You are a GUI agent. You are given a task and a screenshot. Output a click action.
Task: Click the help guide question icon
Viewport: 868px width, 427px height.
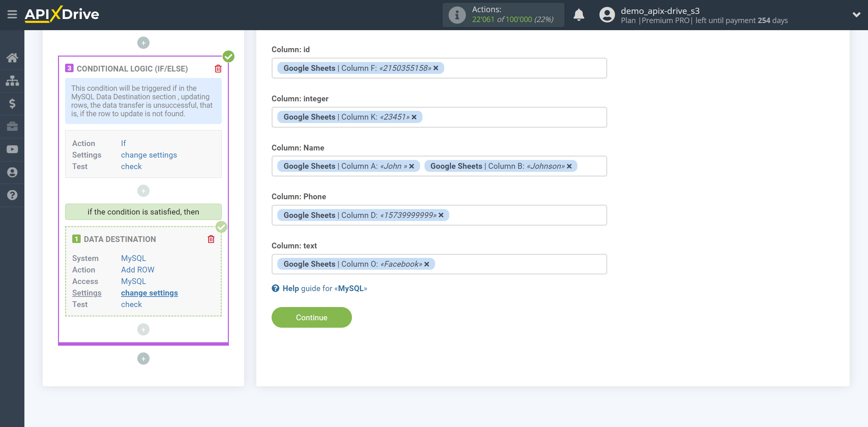pyautogui.click(x=275, y=288)
